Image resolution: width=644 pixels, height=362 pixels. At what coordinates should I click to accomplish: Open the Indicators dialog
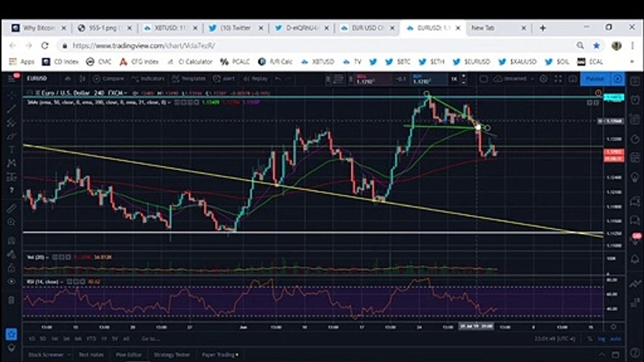pyautogui.click(x=147, y=78)
